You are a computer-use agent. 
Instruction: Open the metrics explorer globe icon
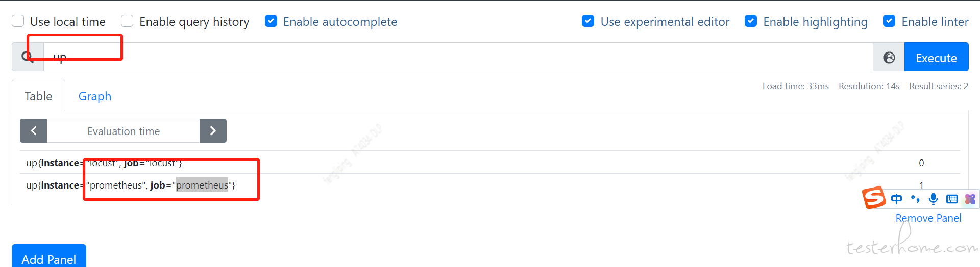889,58
